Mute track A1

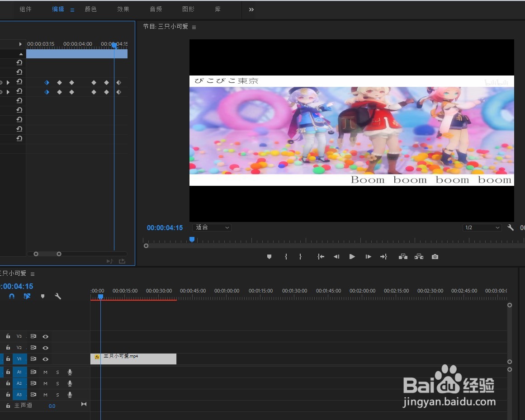click(x=46, y=372)
